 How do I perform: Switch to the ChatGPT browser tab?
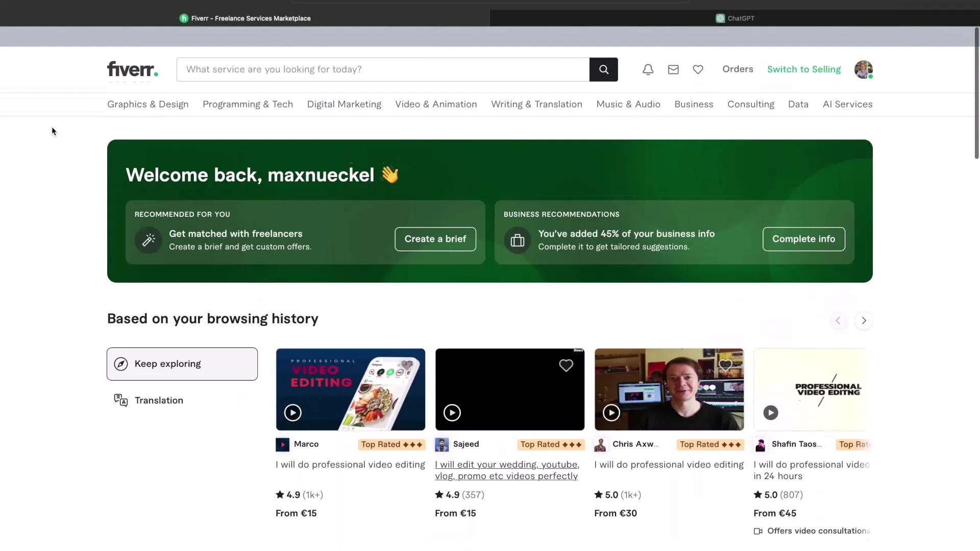[734, 18]
